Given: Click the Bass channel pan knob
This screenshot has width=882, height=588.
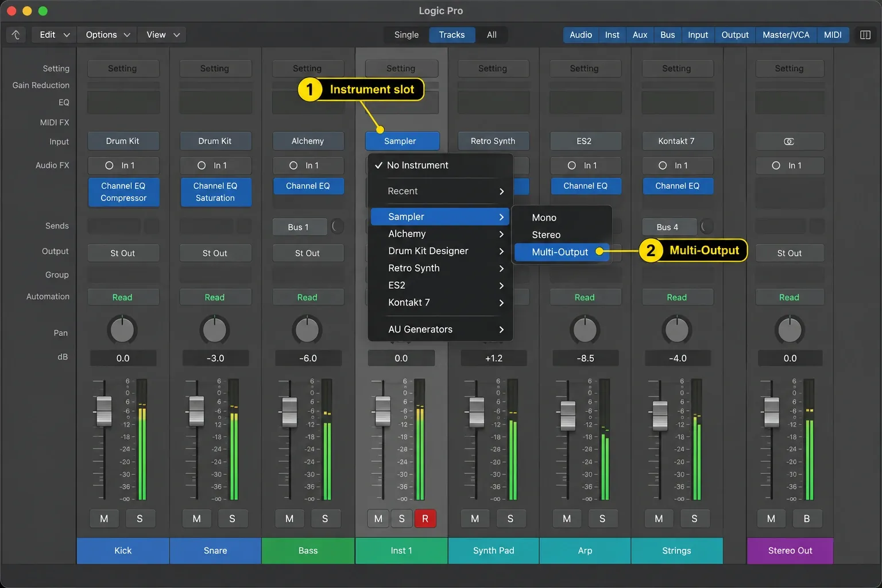Looking at the screenshot, I should pos(307,330).
